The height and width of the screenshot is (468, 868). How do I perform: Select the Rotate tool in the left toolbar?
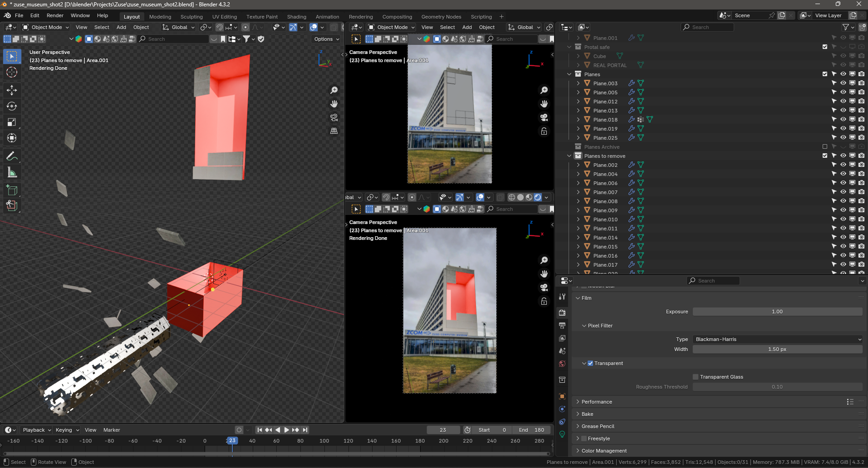click(12, 106)
